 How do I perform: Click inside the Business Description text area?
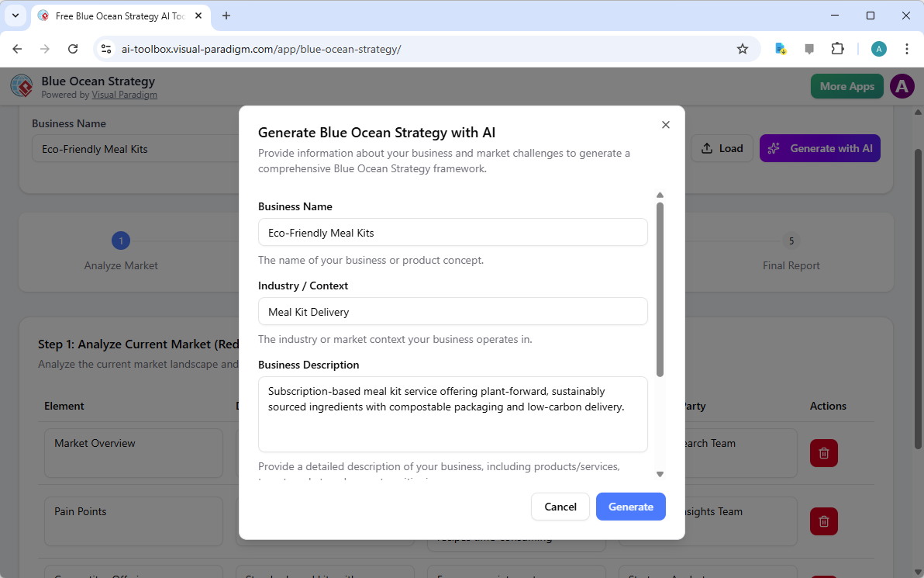pyautogui.click(x=453, y=414)
